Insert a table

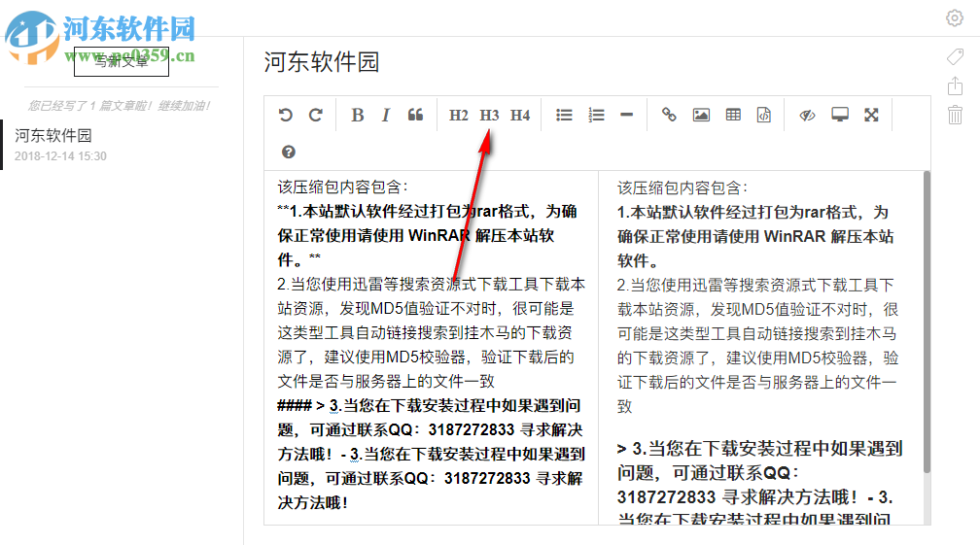733,115
